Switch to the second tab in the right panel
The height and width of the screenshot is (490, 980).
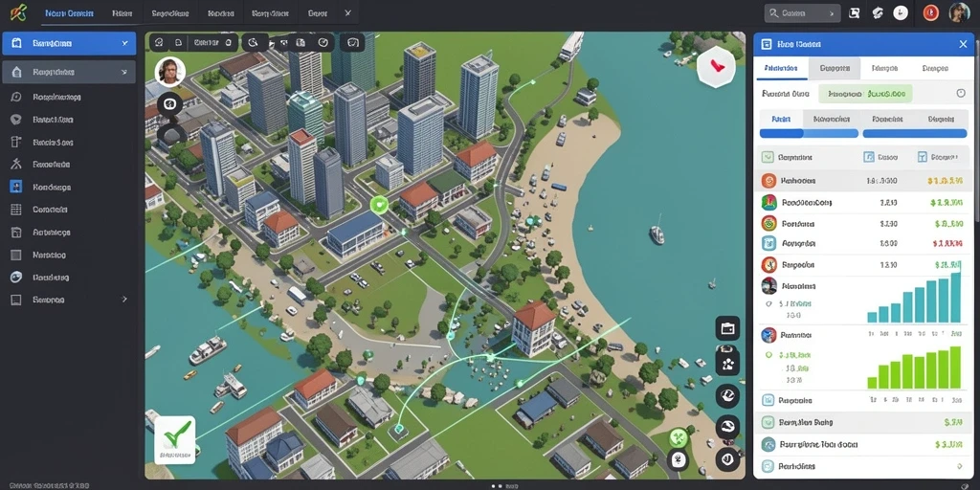point(835,68)
